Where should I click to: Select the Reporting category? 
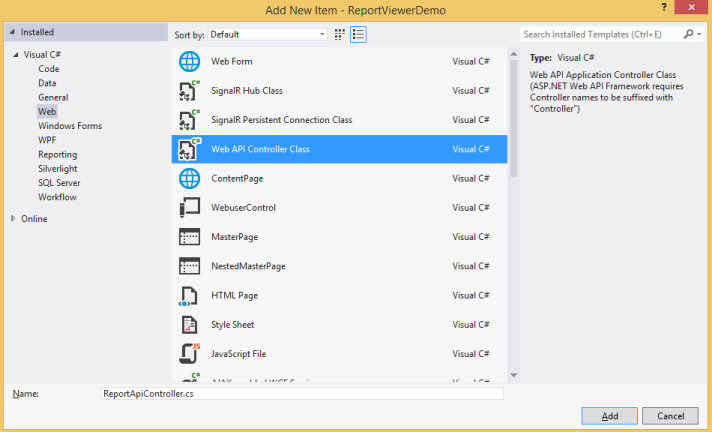[58, 154]
